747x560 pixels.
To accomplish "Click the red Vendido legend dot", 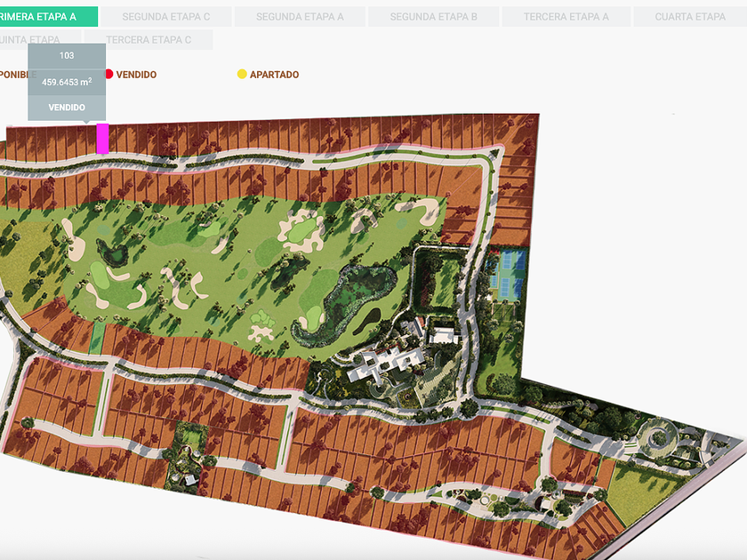I will point(108,75).
